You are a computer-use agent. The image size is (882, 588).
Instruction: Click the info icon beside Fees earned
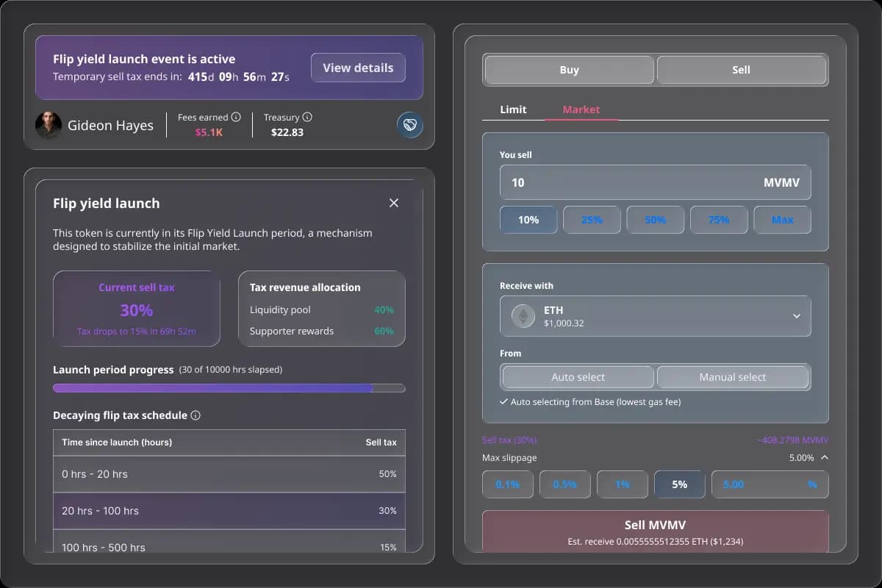pyautogui.click(x=236, y=117)
